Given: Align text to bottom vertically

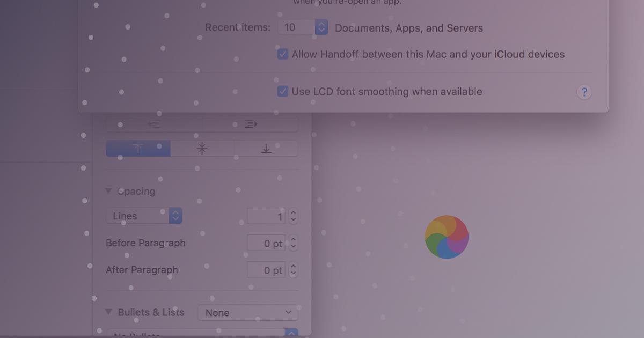Looking at the screenshot, I should tap(266, 149).
